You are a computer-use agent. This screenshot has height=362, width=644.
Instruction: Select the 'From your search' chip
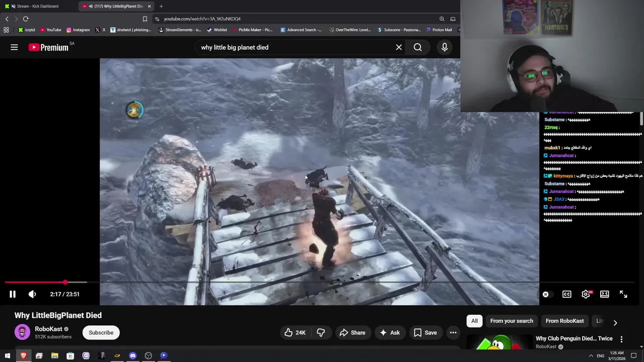[512, 321]
